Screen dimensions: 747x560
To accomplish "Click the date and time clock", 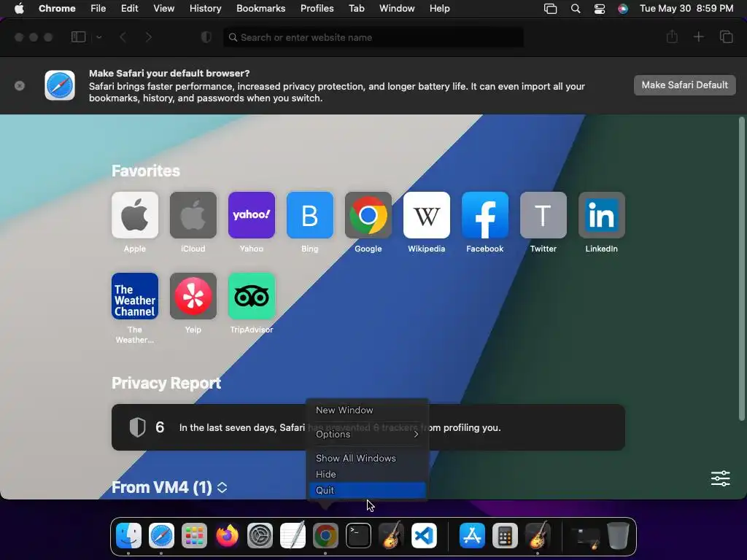I will click(686, 8).
